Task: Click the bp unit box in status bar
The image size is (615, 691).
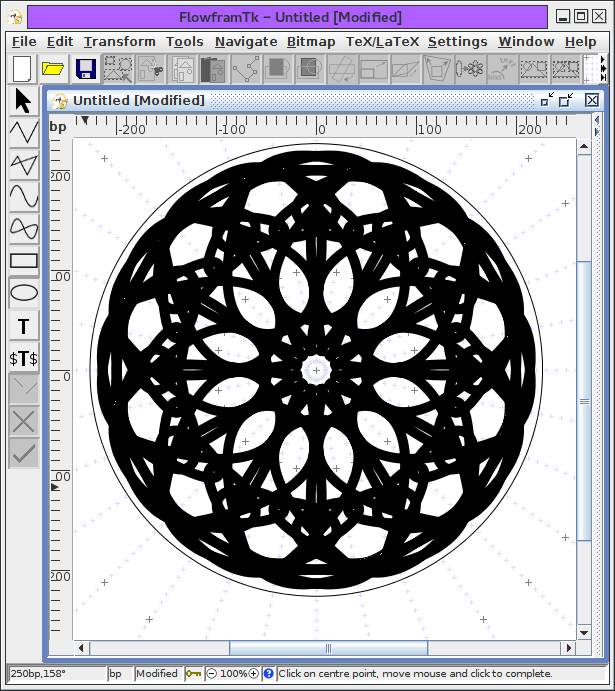Action: coord(120,673)
